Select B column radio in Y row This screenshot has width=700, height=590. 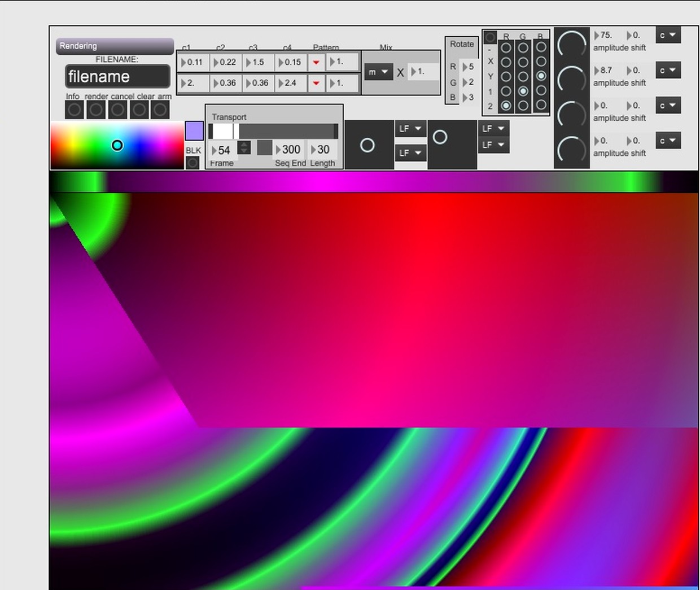pyautogui.click(x=541, y=76)
